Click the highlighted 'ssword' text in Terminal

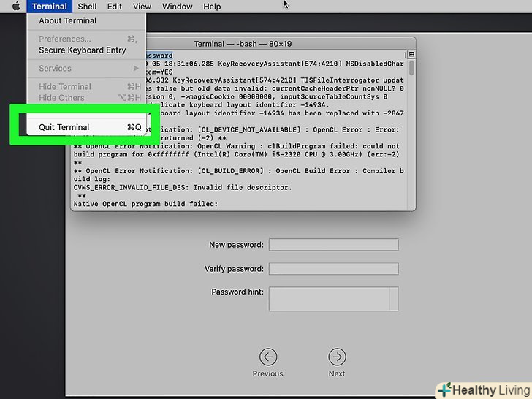[159, 56]
